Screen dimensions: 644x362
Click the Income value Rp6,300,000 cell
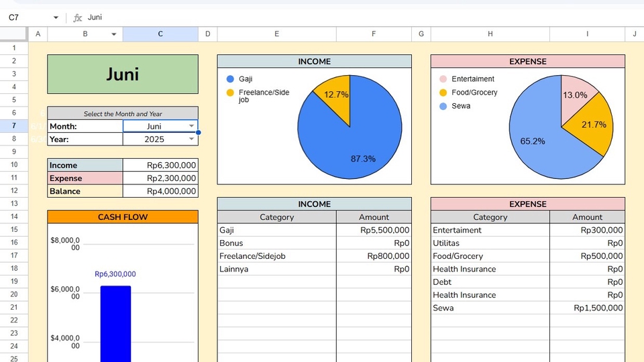[x=160, y=165]
